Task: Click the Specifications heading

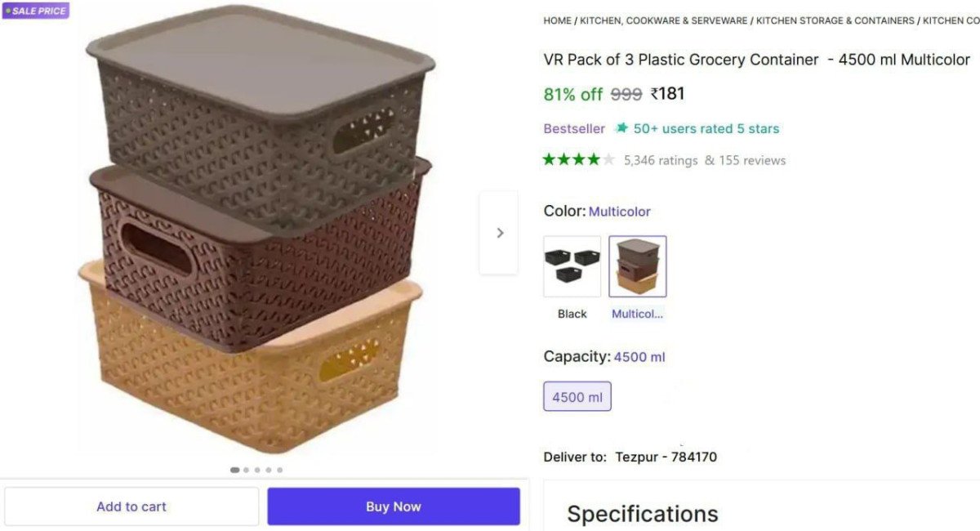Action: (x=642, y=513)
